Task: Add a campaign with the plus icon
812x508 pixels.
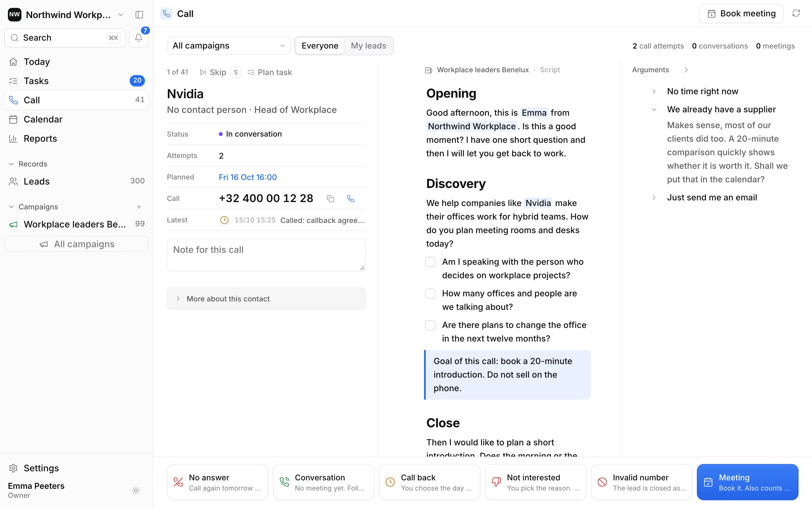Action: (139, 207)
